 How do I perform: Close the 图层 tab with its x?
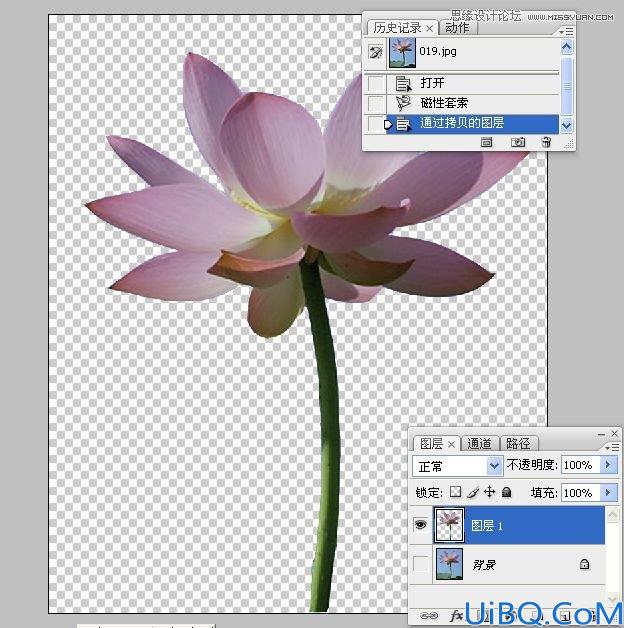451,444
